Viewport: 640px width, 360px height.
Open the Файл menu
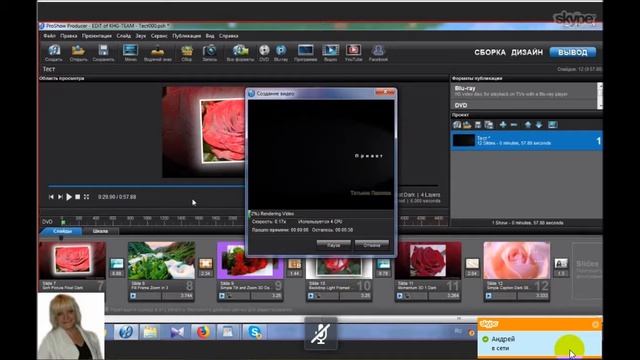point(49,36)
